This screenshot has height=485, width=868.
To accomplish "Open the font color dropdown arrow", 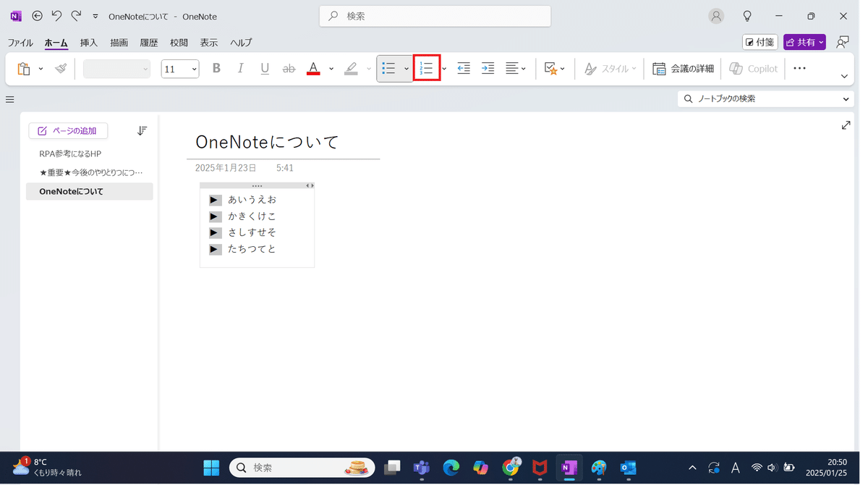I will (331, 69).
